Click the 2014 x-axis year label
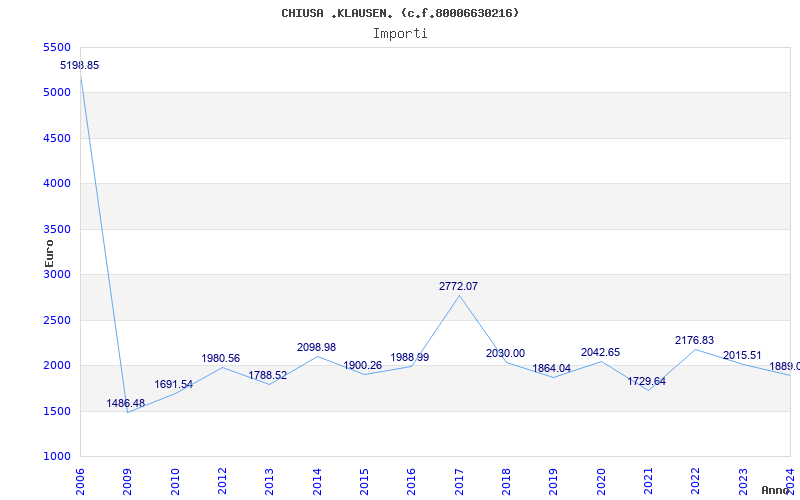This screenshot has width=800, height=500. 317,481
